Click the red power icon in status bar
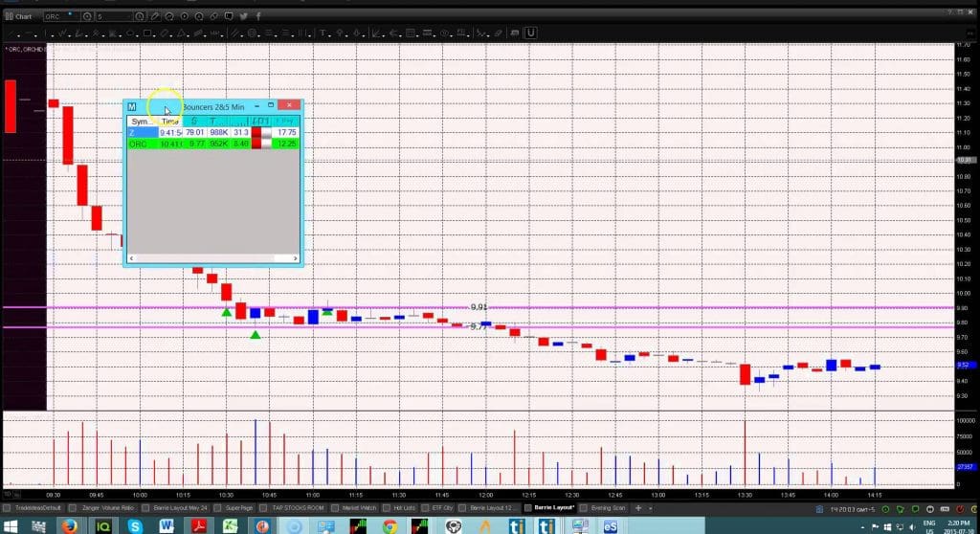Screen dimensions: 980x534 (960, 509)
